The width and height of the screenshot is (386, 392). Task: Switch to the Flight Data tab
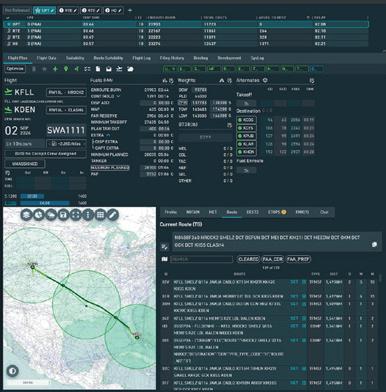coord(46,58)
